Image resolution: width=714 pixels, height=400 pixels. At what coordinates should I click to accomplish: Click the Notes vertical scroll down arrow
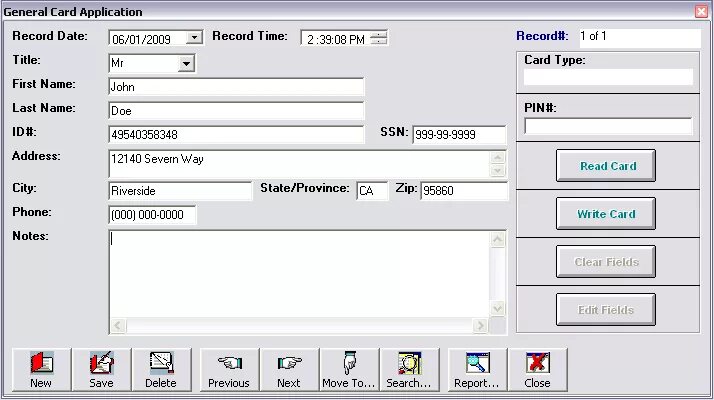tap(498, 308)
